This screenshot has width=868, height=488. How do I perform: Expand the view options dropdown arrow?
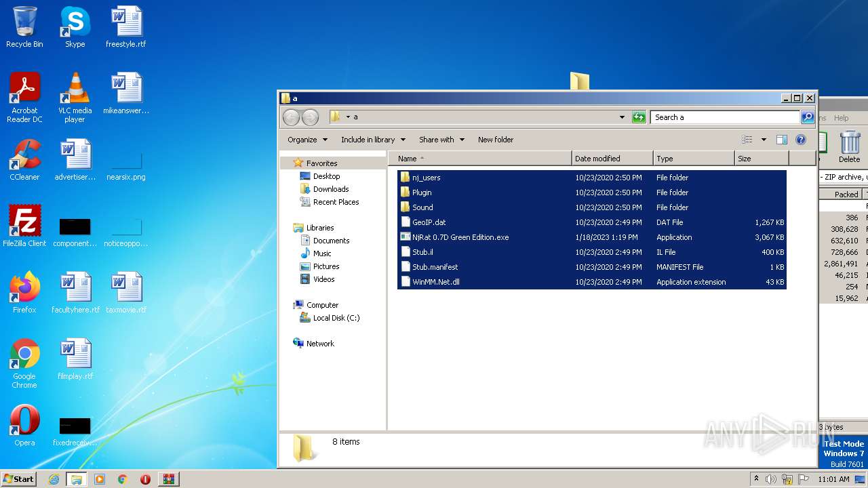tap(764, 140)
